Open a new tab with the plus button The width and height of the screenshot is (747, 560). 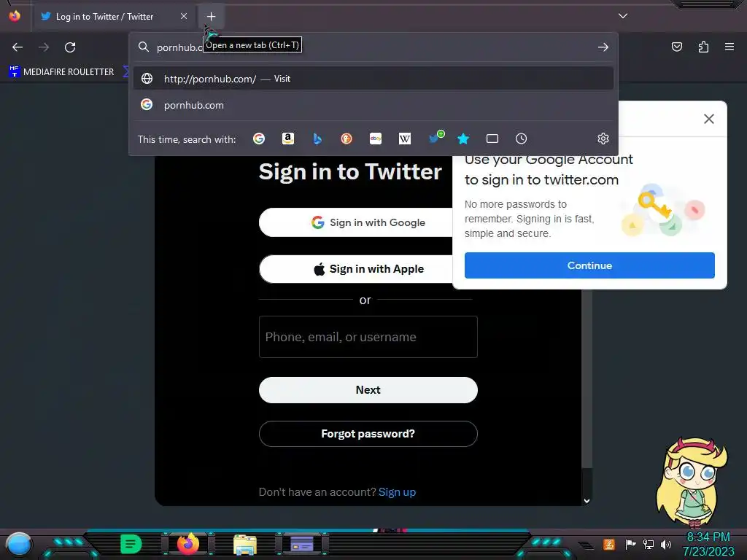point(211,16)
